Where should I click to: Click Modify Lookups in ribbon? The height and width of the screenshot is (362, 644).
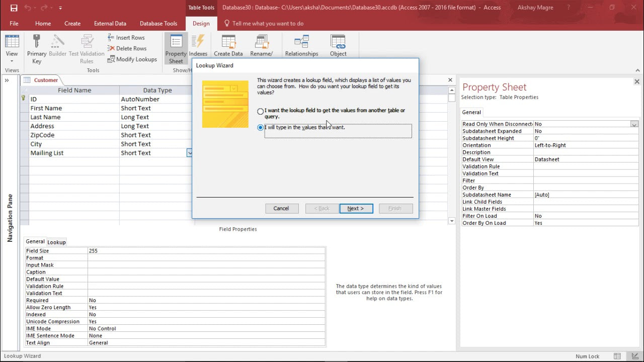[132, 59]
